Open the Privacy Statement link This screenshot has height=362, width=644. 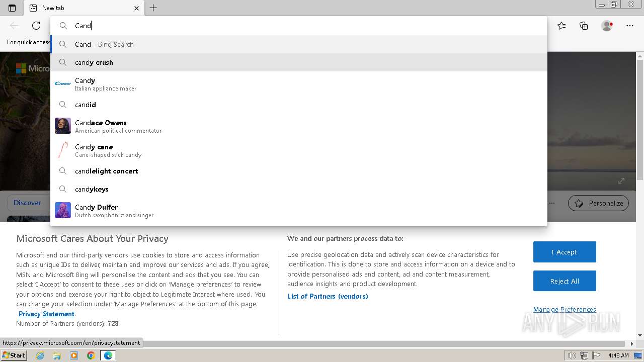point(46,314)
